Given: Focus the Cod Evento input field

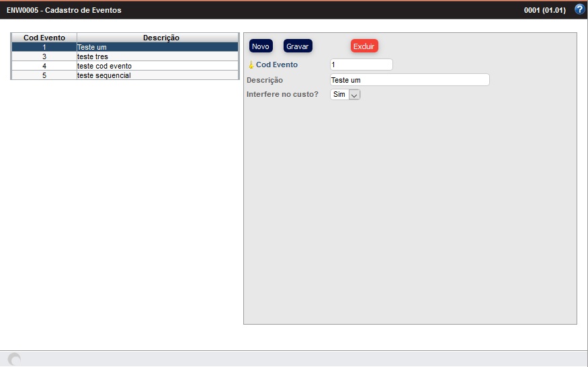Looking at the screenshot, I should pyautogui.click(x=362, y=65).
